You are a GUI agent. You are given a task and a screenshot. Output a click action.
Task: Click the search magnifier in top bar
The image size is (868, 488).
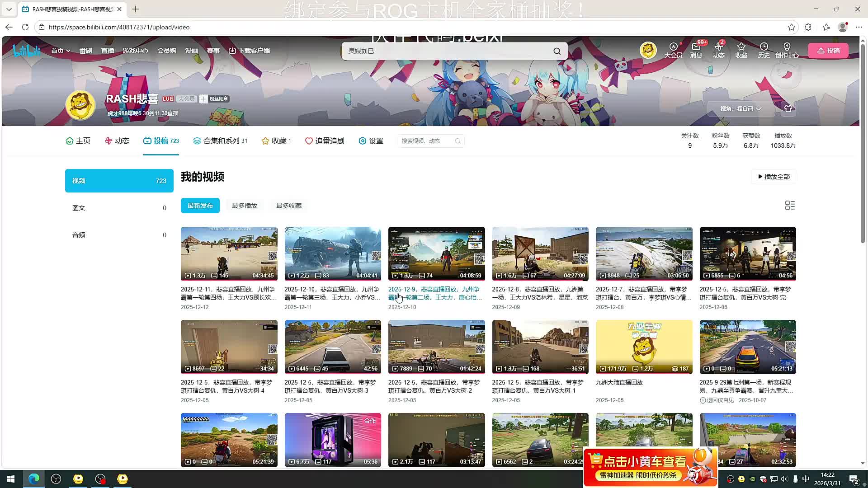pyautogui.click(x=557, y=51)
